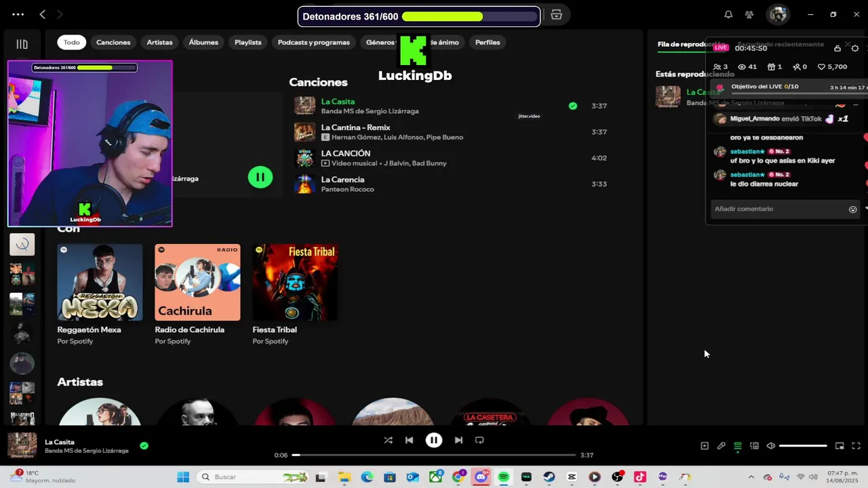868x488 pixels.
Task: Click the Fiesta Tribal title text
Action: pyautogui.click(x=275, y=329)
